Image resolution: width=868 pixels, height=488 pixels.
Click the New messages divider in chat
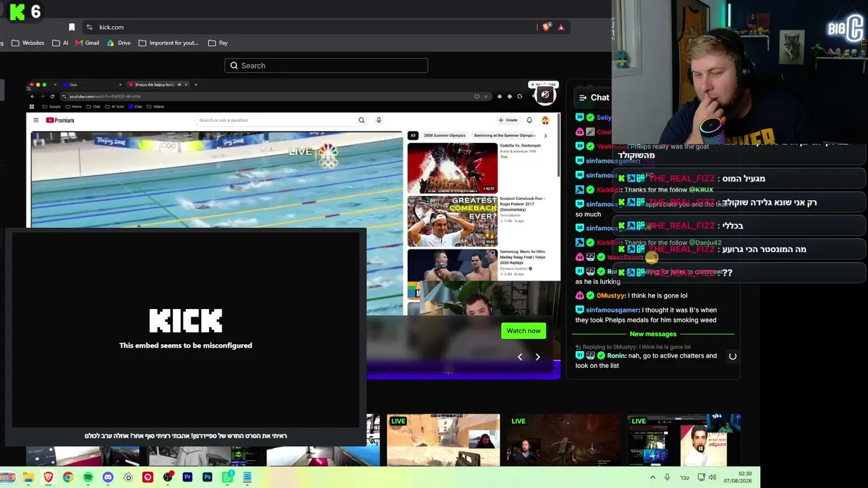653,334
